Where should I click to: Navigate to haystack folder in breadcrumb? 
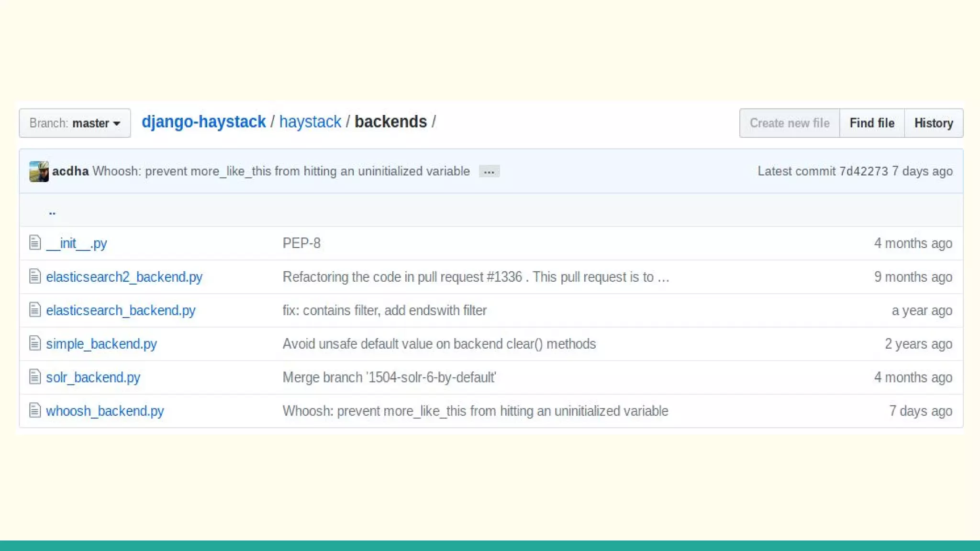coord(310,122)
